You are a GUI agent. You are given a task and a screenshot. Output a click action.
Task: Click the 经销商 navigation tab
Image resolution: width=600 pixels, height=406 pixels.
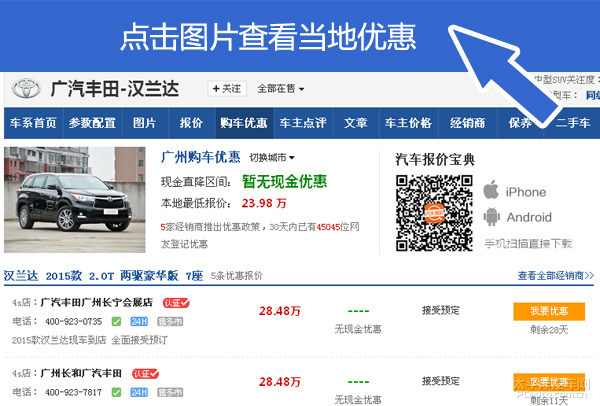click(x=467, y=123)
